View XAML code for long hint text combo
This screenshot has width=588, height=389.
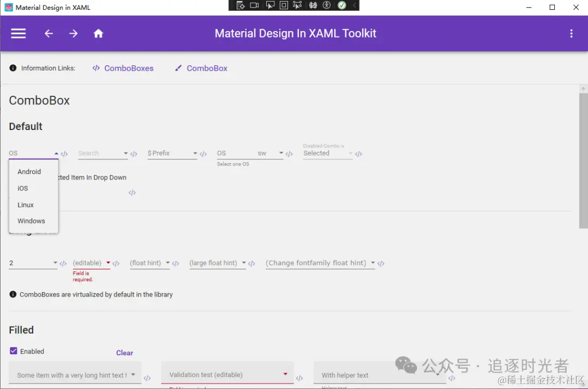coord(147,378)
